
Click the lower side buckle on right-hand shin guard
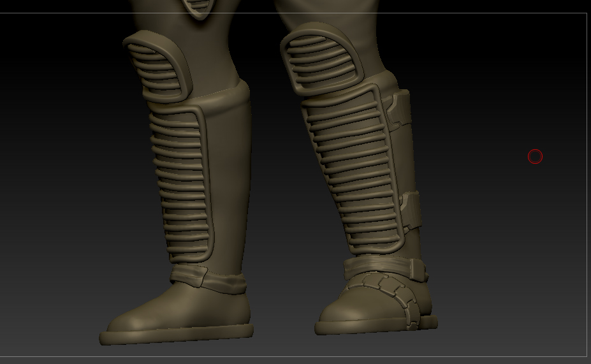tap(411, 209)
